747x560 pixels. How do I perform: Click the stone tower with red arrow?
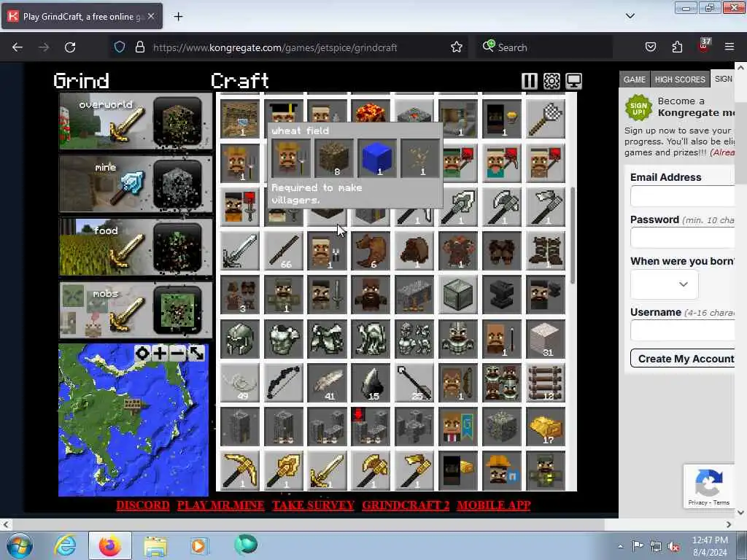pos(371,427)
